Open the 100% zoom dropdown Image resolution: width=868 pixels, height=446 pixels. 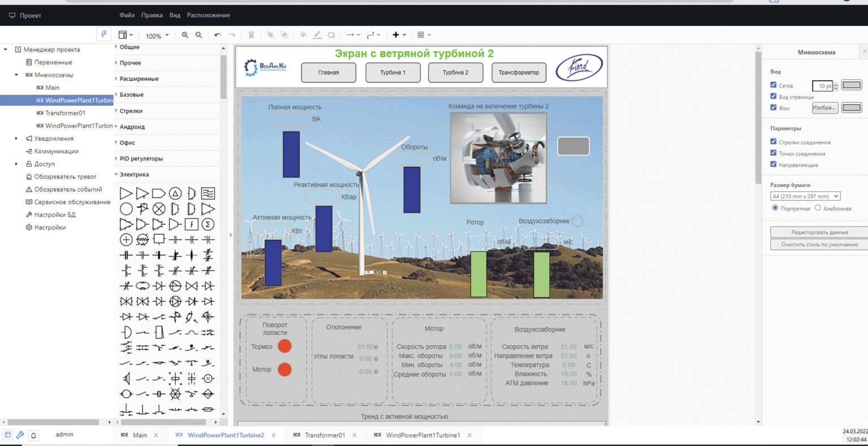tap(157, 36)
